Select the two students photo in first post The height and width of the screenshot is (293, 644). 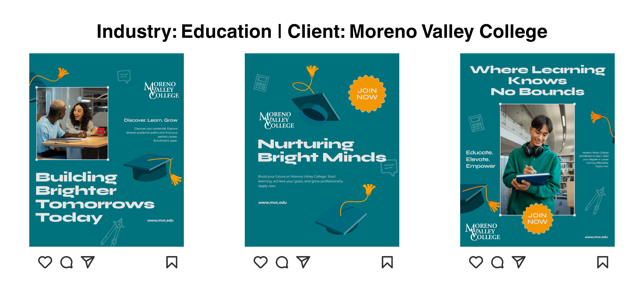pos(72,123)
